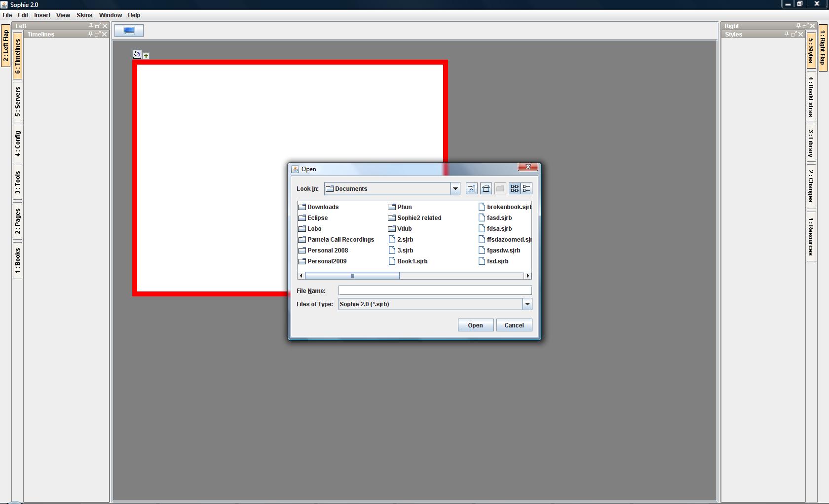Screen dimensions: 829x504
Task: Float the Timelines panel
Action: point(97,34)
